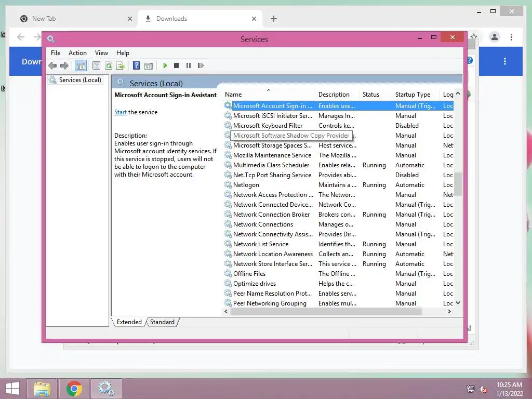This screenshot has width=532, height=399.
Task: Select Network Access Protection service
Action: [338, 195]
